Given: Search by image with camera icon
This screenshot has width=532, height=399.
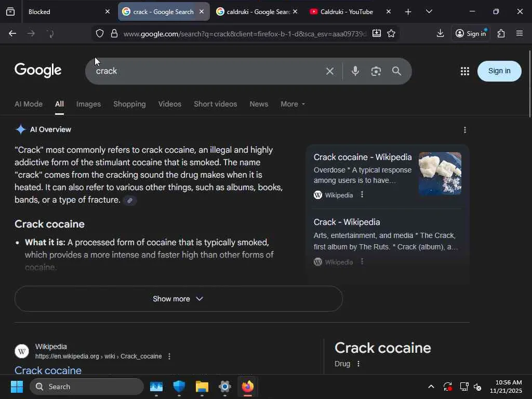Looking at the screenshot, I should coord(376,71).
